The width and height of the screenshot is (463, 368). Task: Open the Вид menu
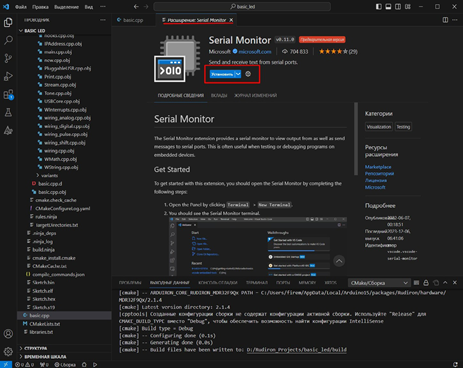click(x=89, y=7)
